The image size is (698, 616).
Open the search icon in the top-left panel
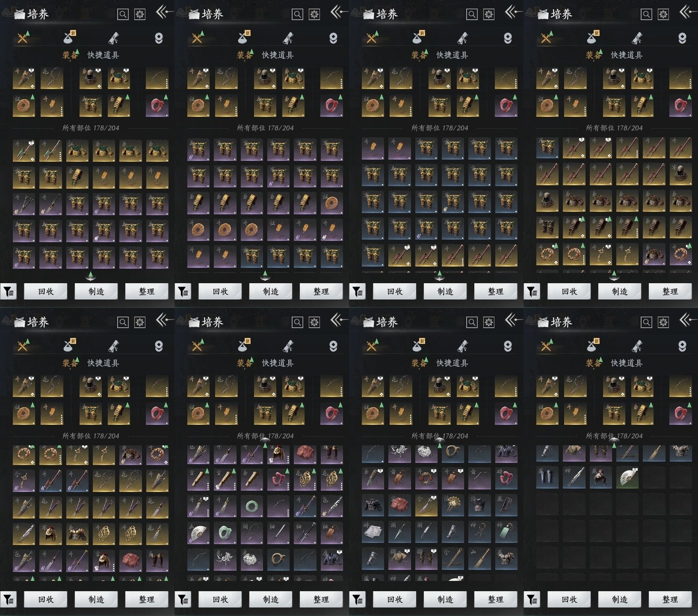click(x=123, y=15)
